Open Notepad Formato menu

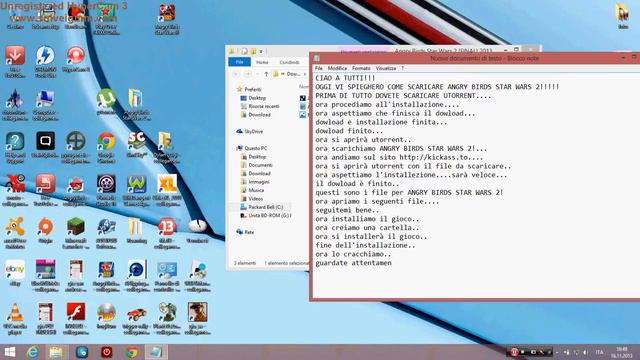(361, 68)
